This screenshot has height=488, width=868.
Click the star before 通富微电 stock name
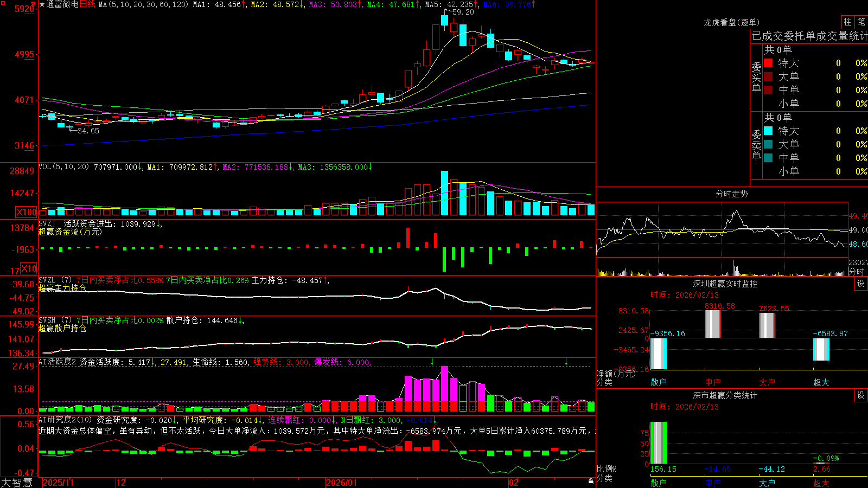point(42,4)
